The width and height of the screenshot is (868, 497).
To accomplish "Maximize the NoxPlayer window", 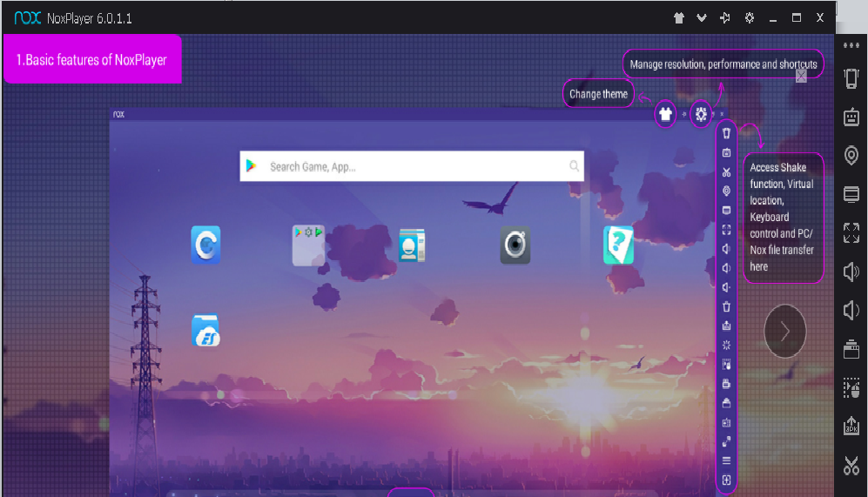I will [x=796, y=17].
